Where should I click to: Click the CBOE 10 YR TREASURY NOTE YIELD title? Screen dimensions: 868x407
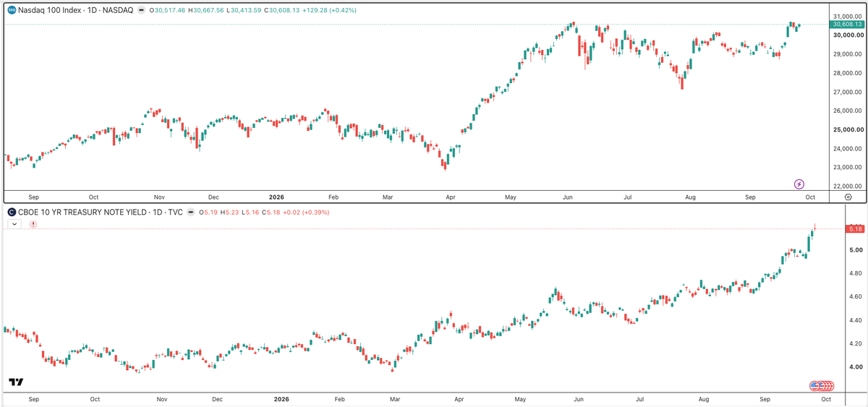pos(82,213)
